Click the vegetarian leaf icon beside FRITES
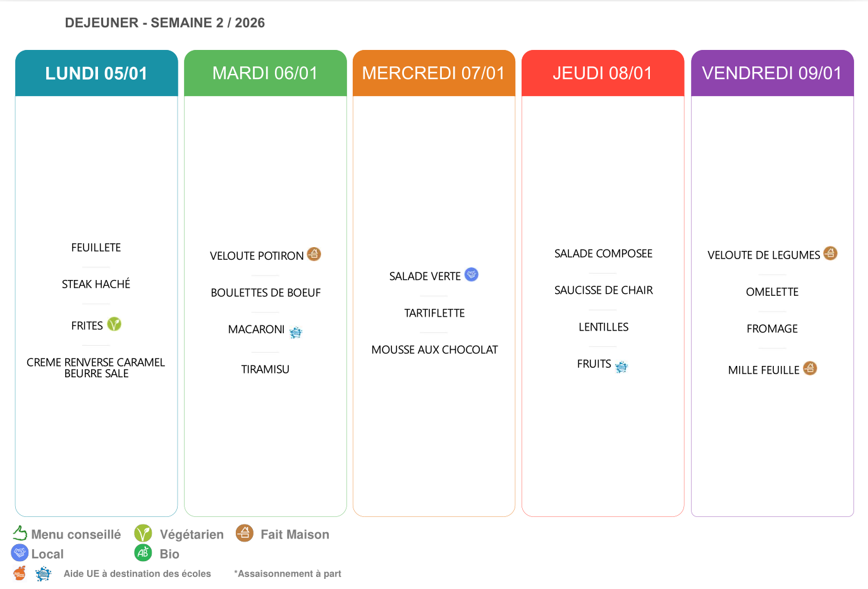 114,324
